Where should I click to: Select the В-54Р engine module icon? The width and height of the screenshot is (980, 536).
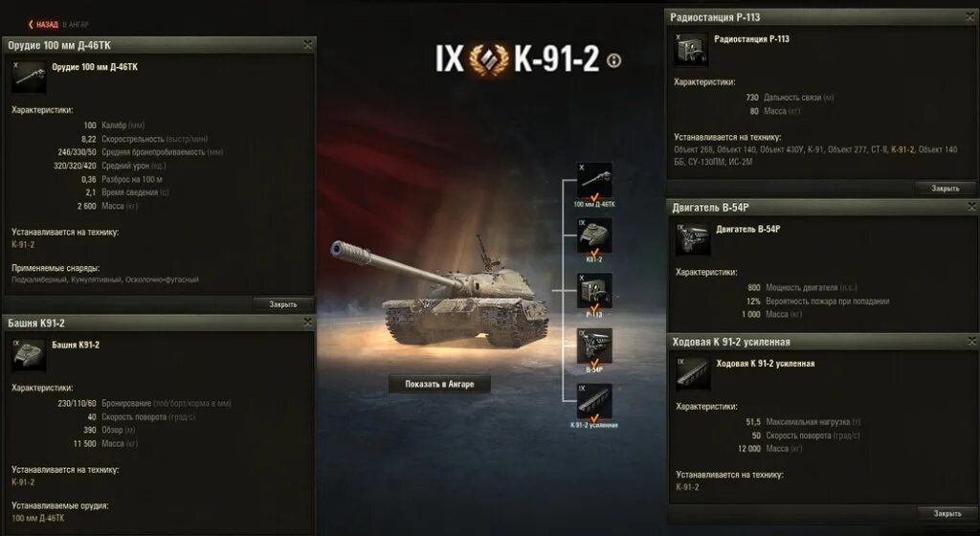pyautogui.click(x=594, y=346)
